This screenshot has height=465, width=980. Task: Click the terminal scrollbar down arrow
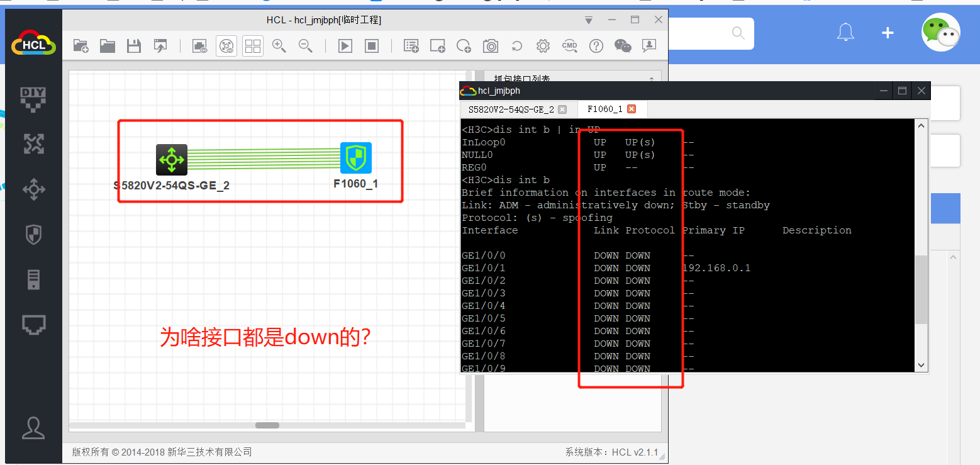(x=922, y=365)
